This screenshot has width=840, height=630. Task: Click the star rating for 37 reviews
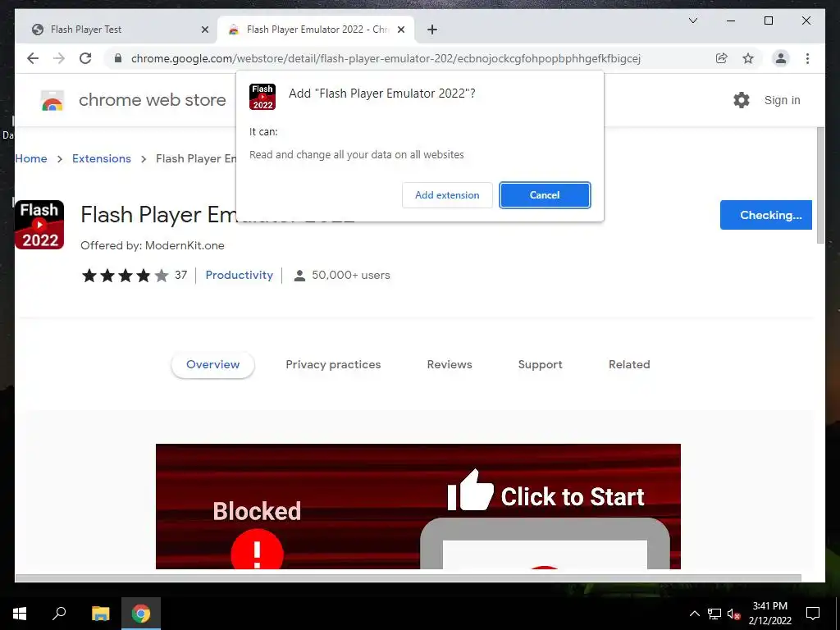tap(125, 276)
